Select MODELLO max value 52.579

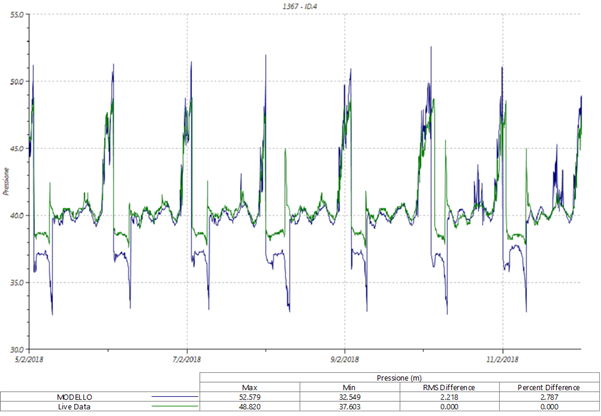click(251, 397)
